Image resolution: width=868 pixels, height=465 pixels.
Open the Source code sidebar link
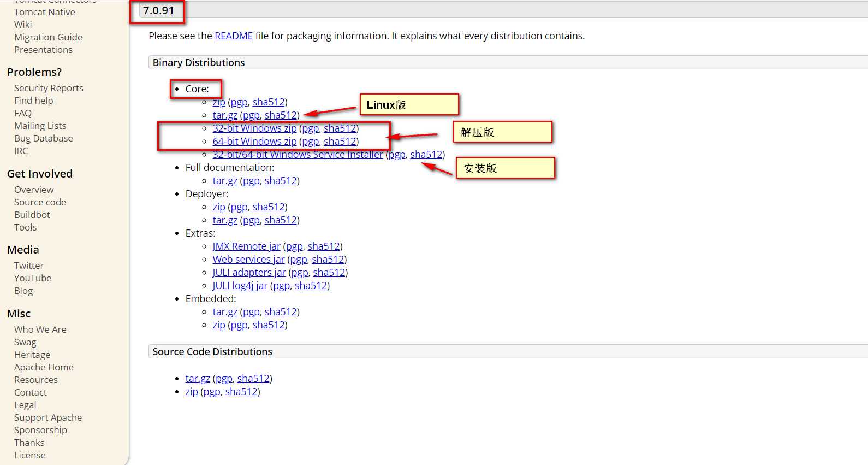click(x=40, y=202)
